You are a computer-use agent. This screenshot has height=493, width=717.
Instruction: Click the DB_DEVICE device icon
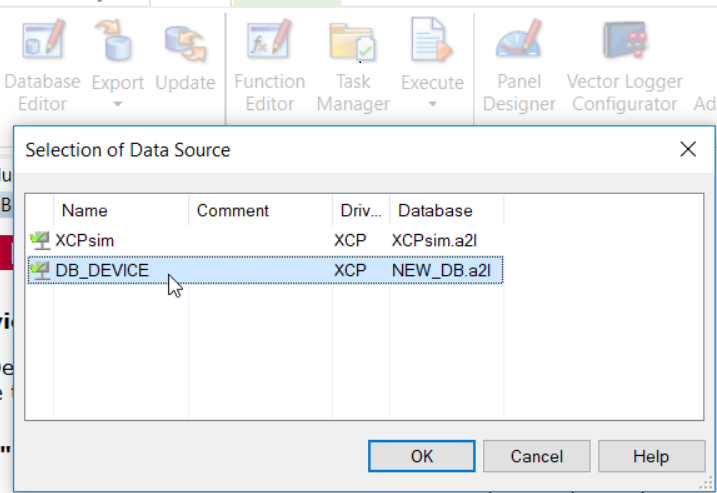coord(40,271)
